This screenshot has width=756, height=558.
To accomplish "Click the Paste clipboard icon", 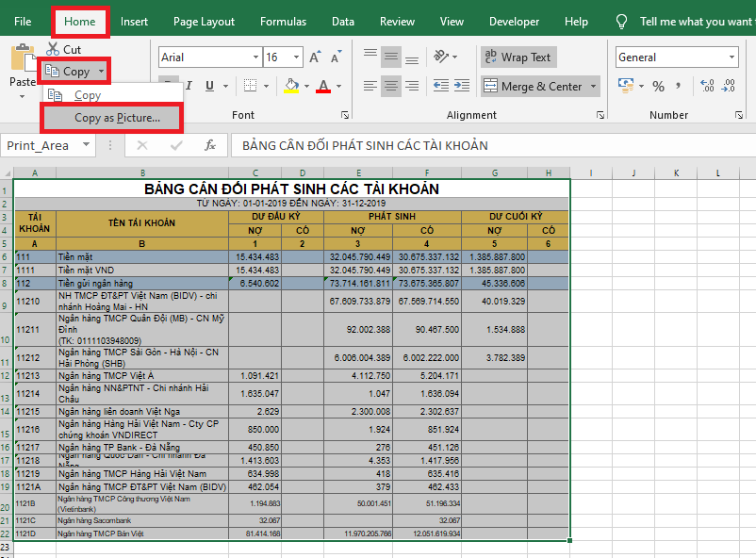I will 21,58.
